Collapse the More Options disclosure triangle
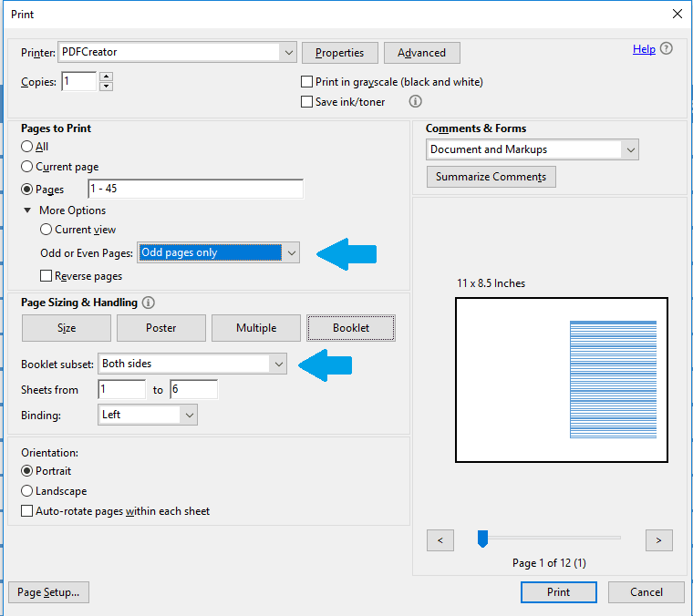 pyautogui.click(x=27, y=210)
